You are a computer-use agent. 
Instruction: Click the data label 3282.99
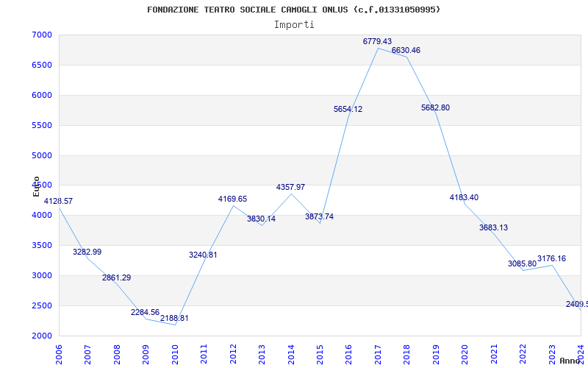(87, 252)
